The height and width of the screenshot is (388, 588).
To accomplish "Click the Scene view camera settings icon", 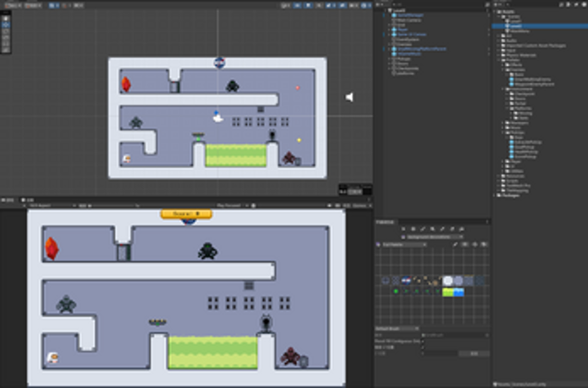I will (x=354, y=5).
